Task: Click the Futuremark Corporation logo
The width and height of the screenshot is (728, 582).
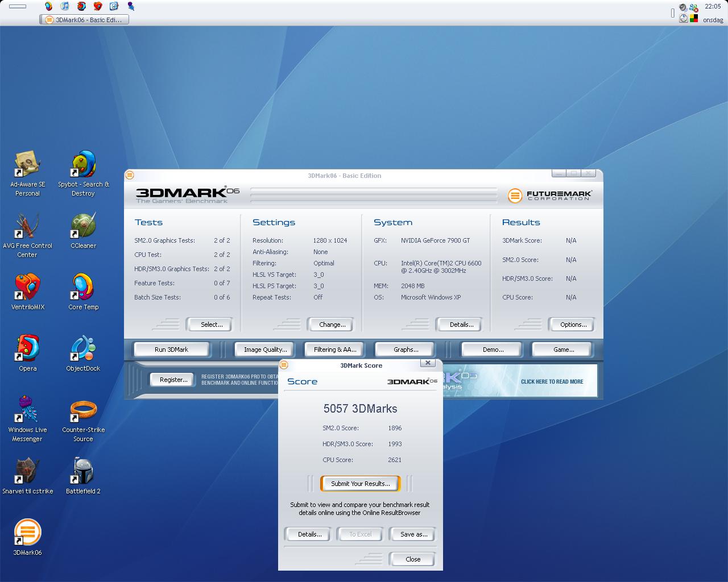Action: [549, 196]
